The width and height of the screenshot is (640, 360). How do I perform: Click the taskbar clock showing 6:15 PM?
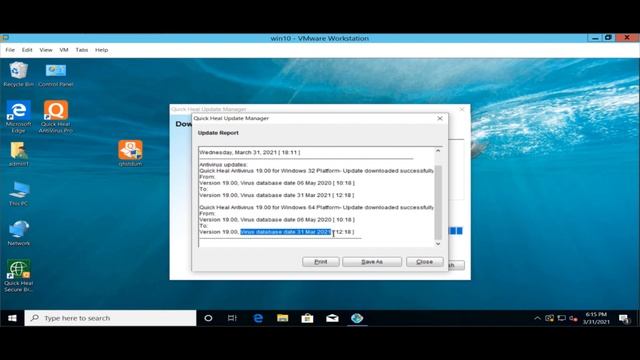coord(596,318)
